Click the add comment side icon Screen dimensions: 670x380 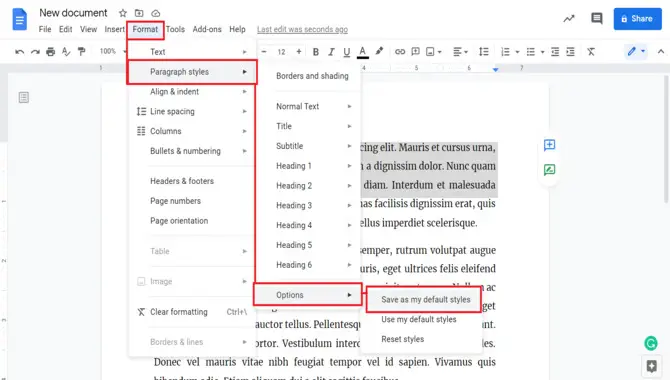(550, 145)
